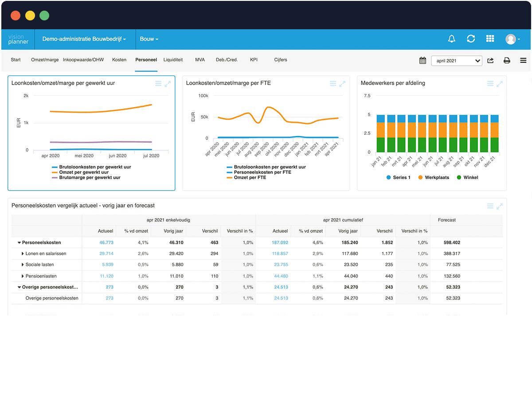The width and height of the screenshot is (532, 399).
Task: Open the menu of the per FTE chart
Action: 333,83
